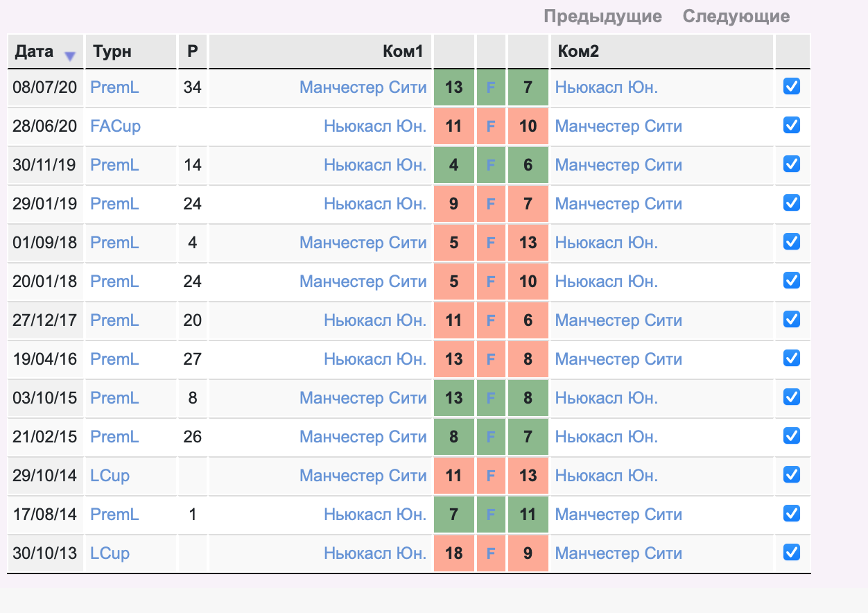Open the F marker in the 03/10/15 row
The height and width of the screenshot is (613, 868).
(491, 398)
